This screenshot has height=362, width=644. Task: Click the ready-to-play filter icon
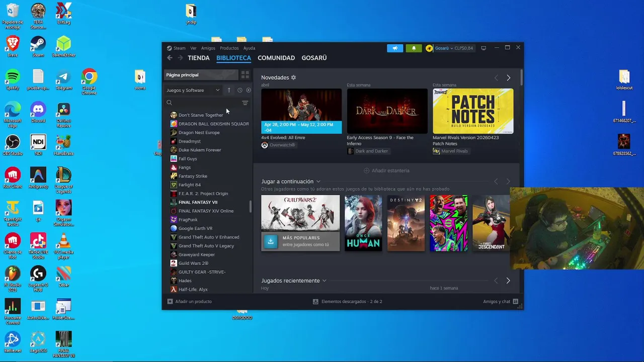click(248, 90)
